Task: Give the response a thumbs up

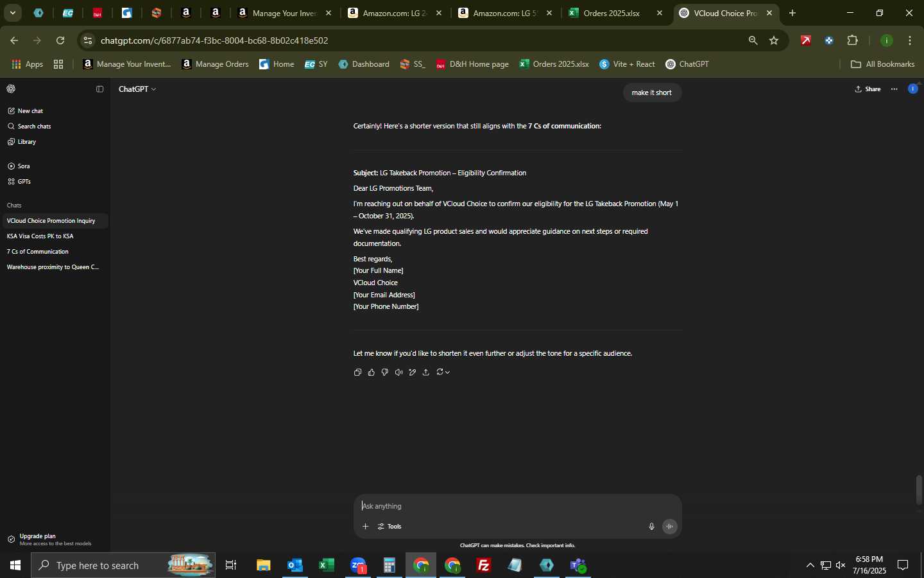Action: tap(372, 372)
